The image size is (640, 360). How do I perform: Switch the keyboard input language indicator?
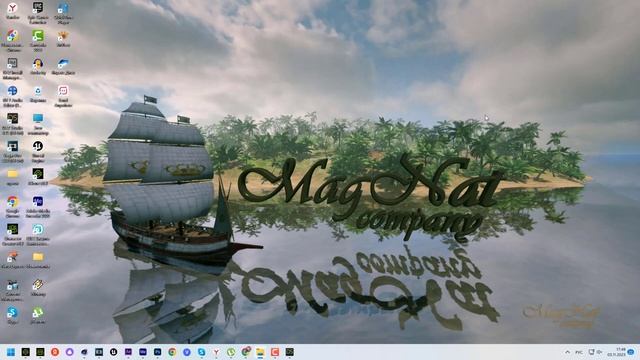click(579, 352)
